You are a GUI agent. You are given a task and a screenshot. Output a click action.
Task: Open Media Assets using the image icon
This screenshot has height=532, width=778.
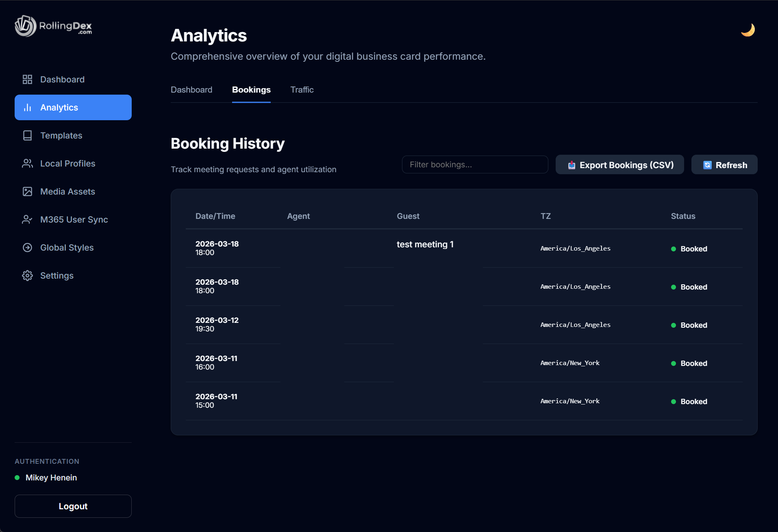[x=27, y=191]
